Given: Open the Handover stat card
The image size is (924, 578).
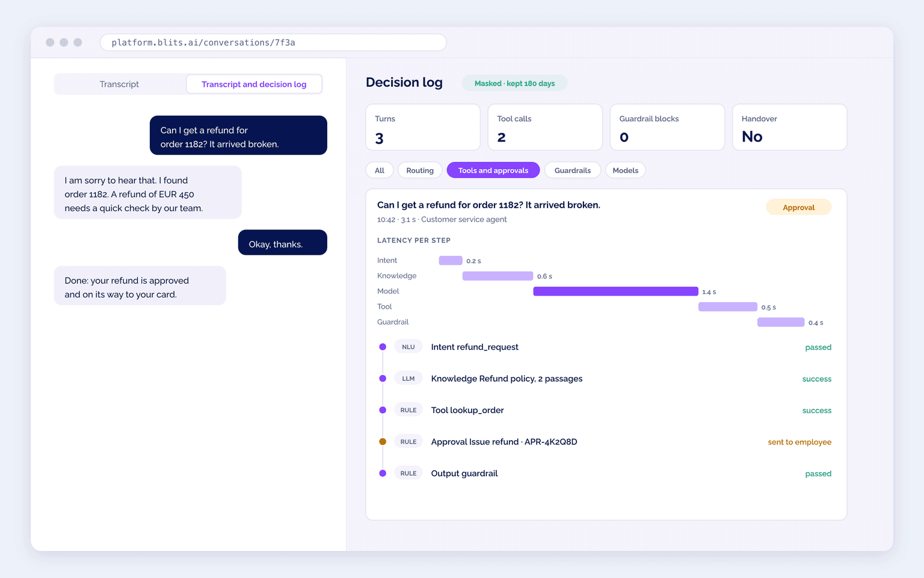Looking at the screenshot, I should click(789, 127).
